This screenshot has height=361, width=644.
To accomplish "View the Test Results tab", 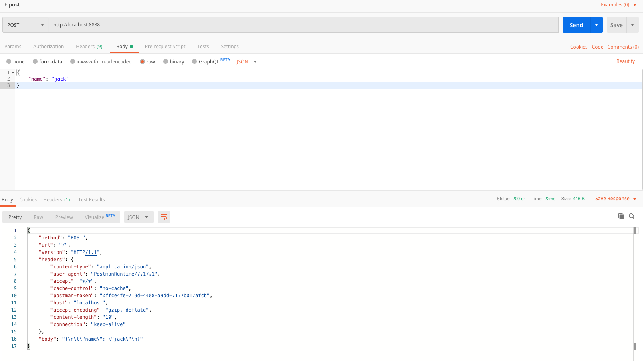I will 91,200.
